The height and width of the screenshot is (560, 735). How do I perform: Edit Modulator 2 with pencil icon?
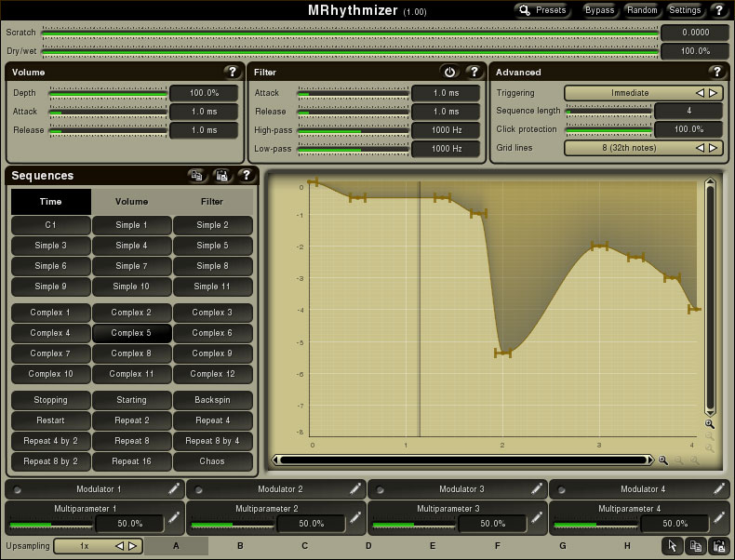click(x=355, y=488)
